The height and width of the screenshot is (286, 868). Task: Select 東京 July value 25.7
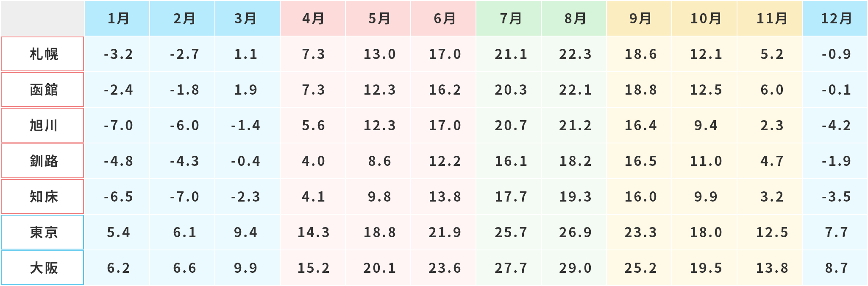coord(511,232)
